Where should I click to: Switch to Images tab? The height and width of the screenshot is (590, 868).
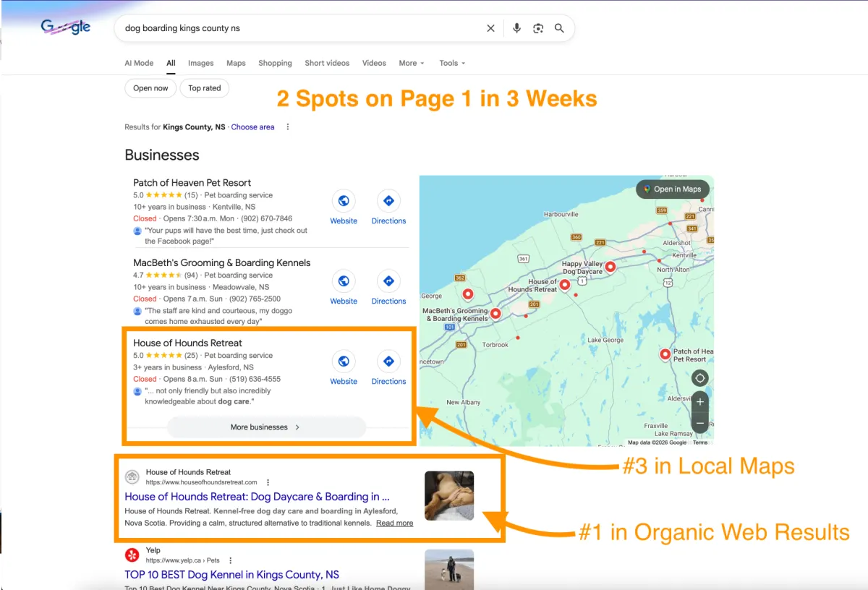click(x=201, y=63)
